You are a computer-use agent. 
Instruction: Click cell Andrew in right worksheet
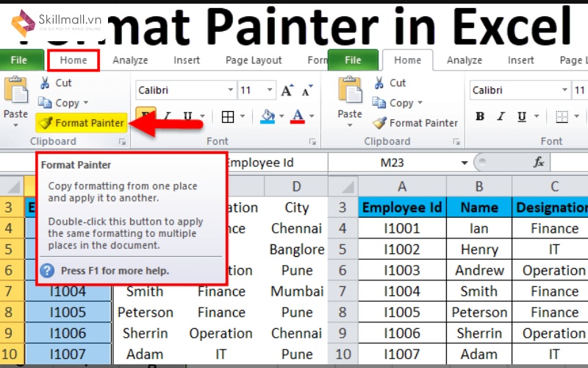click(x=479, y=270)
